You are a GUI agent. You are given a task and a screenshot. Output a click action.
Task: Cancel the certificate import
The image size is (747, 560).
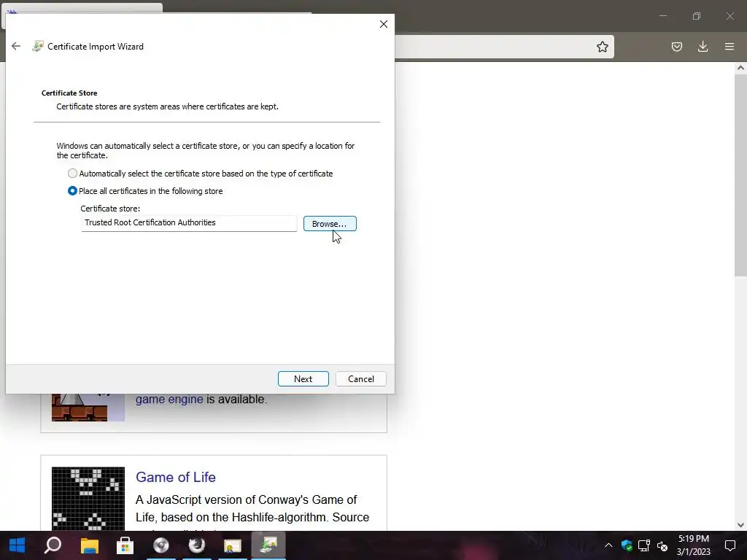coord(360,379)
